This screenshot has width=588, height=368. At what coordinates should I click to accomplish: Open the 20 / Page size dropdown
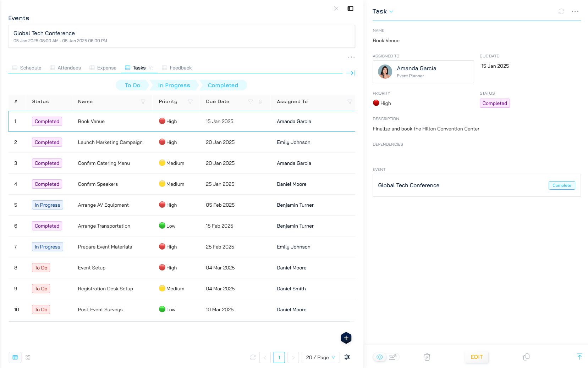(x=320, y=357)
